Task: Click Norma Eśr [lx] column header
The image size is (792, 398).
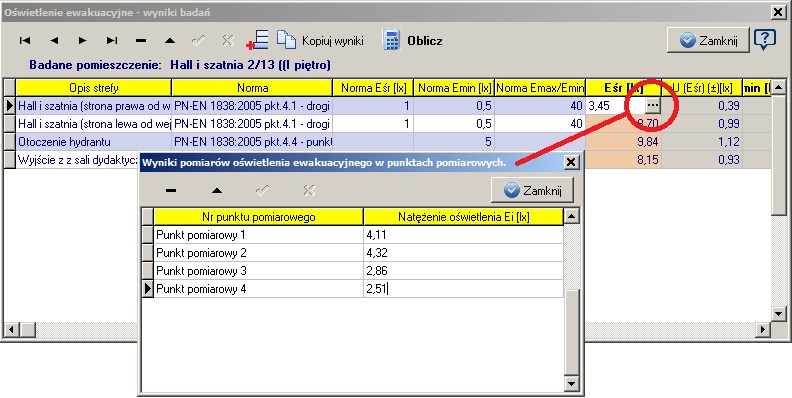Action: 373,88
